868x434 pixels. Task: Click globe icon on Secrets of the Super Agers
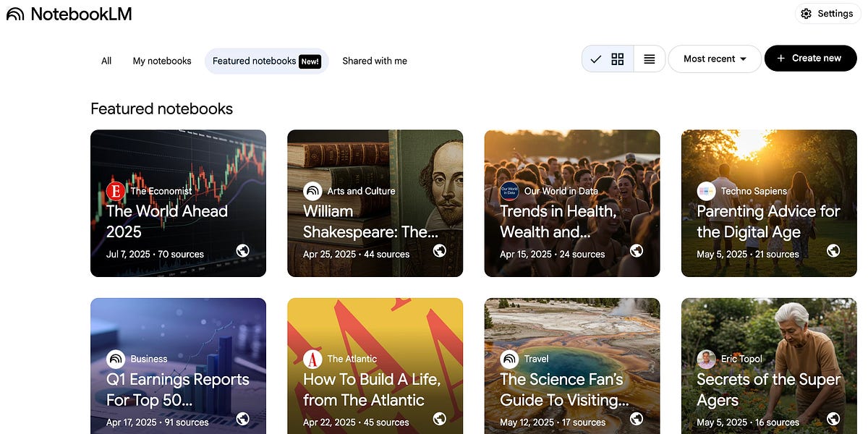point(833,419)
